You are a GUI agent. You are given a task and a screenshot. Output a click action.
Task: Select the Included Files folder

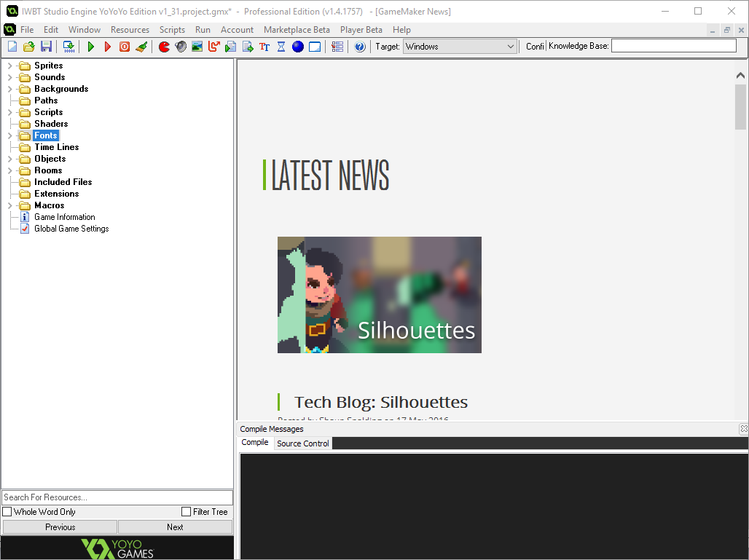coord(63,182)
